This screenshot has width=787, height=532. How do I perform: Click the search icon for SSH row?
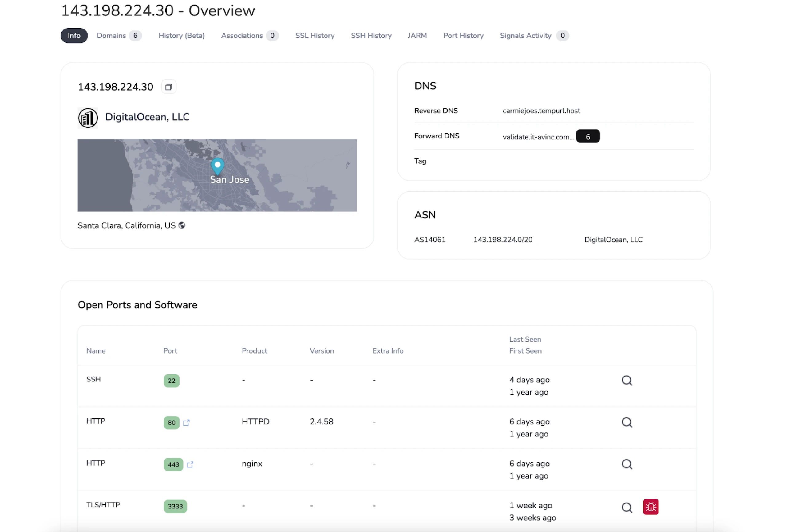click(x=627, y=380)
